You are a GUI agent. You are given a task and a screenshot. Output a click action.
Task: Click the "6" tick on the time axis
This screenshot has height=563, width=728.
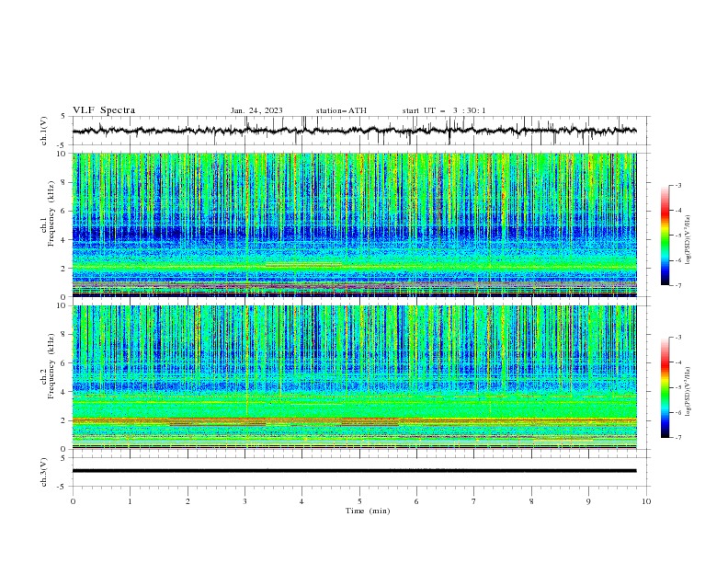[416, 501]
